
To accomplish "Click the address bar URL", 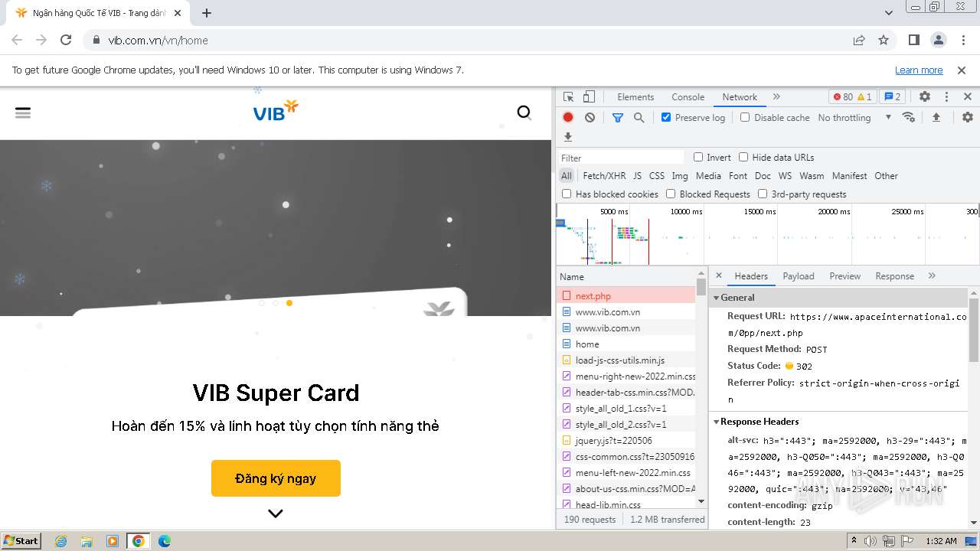I will [x=158, y=40].
